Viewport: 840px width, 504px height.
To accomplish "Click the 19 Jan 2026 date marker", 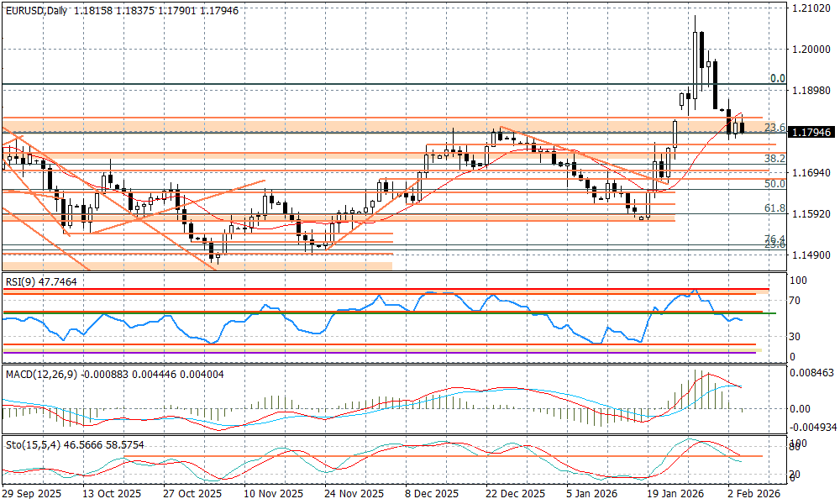I will coord(675,495).
